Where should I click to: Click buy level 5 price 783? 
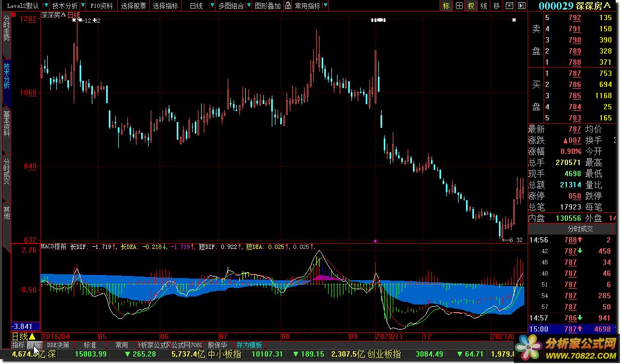(x=574, y=118)
